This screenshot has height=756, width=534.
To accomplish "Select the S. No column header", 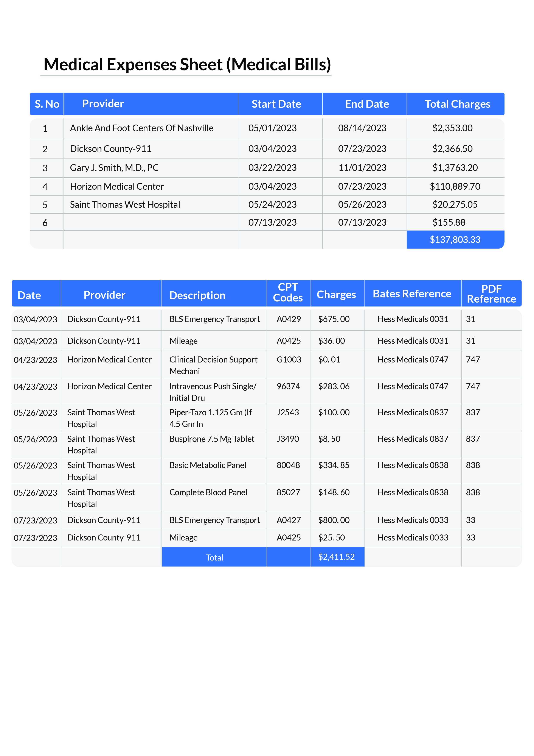I will pyautogui.click(x=47, y=104).
